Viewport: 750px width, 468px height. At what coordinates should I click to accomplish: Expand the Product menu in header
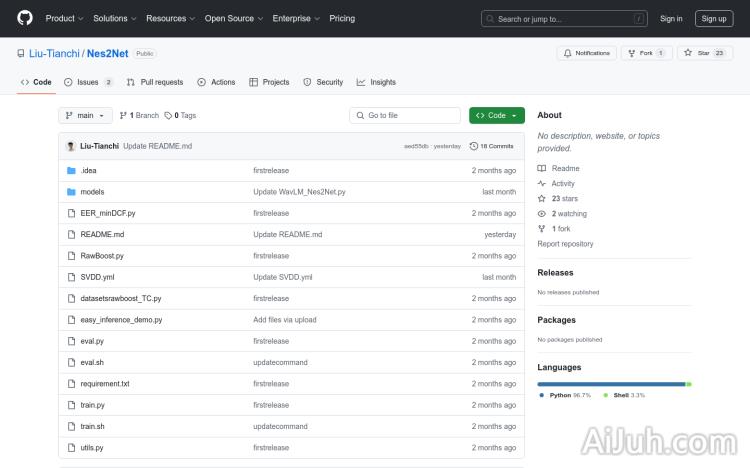[x=64, y=18]
